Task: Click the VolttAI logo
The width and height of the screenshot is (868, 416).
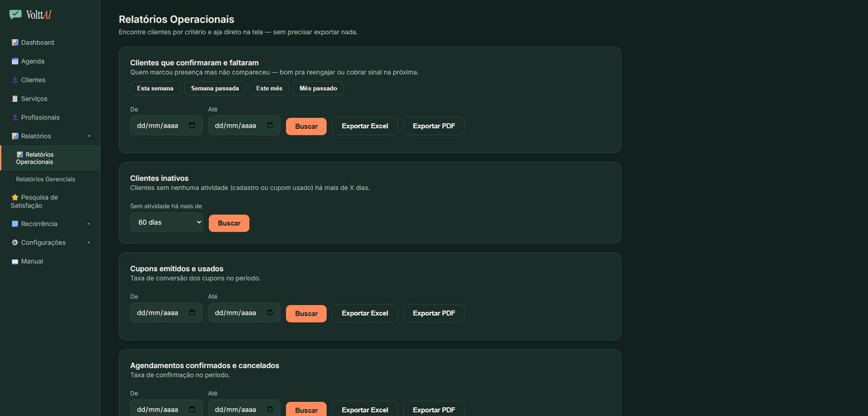Action: [x=31, y=15]
